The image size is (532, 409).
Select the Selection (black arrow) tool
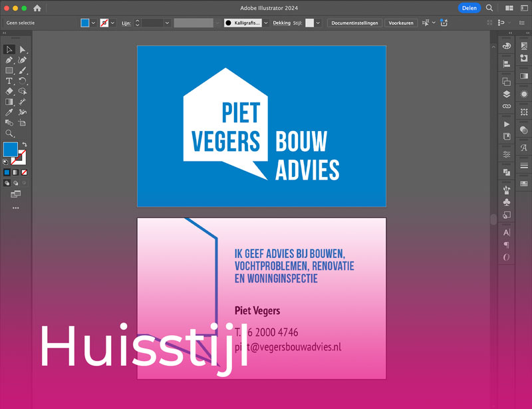pos(9,50)
